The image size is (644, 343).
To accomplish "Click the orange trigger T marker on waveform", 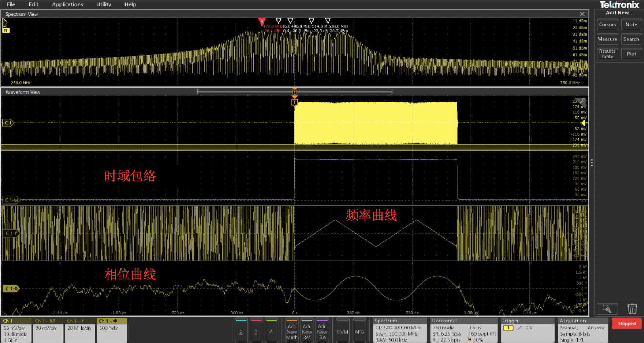I will 294,102.
